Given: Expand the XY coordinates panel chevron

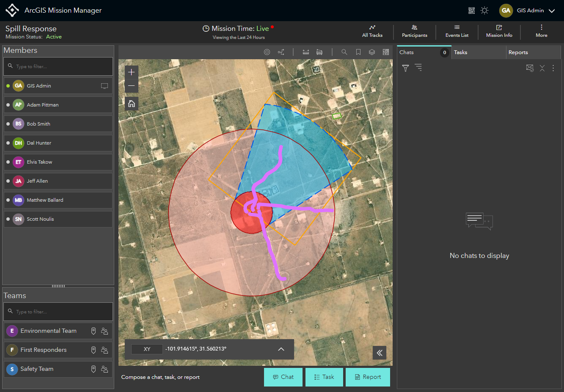Looking at the screenshot, I should click(x=281, y=349).
